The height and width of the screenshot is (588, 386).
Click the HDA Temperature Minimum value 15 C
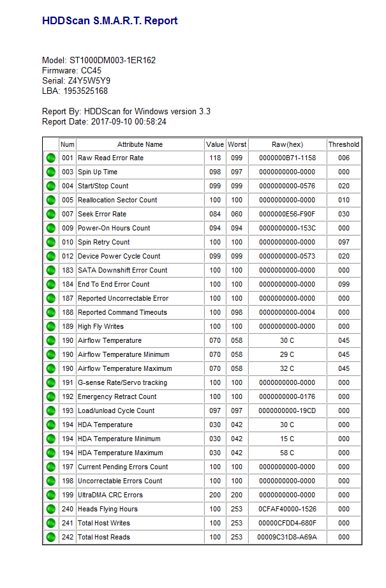[287, 439]
